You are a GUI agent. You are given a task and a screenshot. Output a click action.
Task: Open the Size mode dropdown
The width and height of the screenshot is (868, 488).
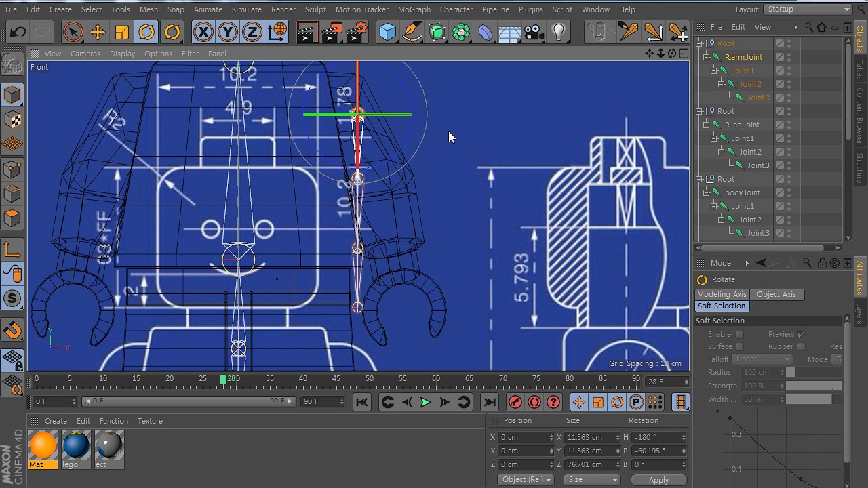point(593,479)
